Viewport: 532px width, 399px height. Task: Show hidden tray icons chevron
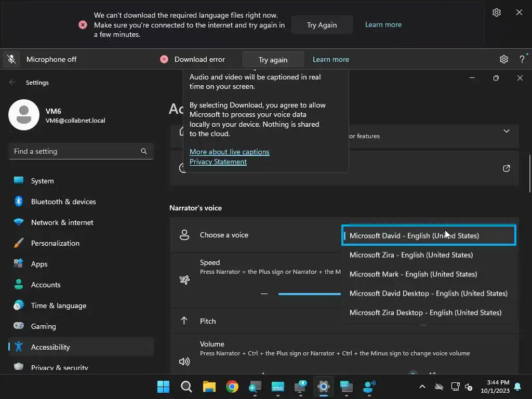422,387
